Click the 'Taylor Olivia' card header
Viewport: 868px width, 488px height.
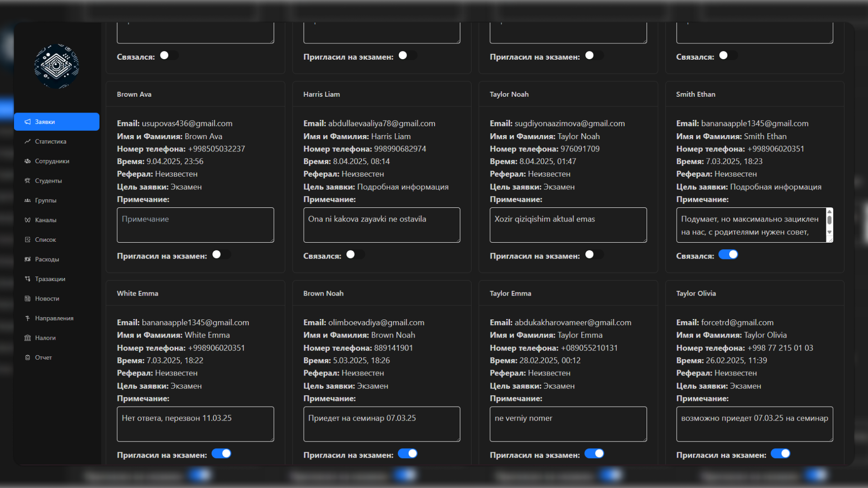click(755, 293)
